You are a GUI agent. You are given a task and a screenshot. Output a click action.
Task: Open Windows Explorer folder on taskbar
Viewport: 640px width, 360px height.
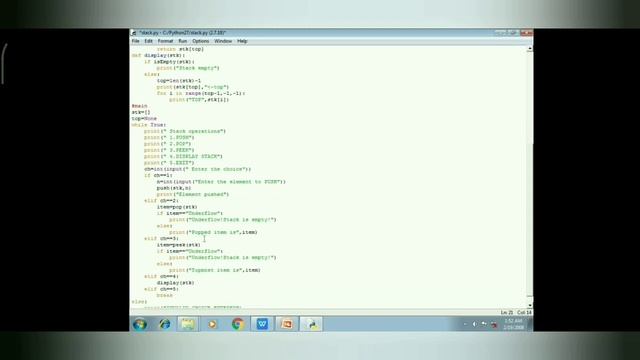pos(188,324)
